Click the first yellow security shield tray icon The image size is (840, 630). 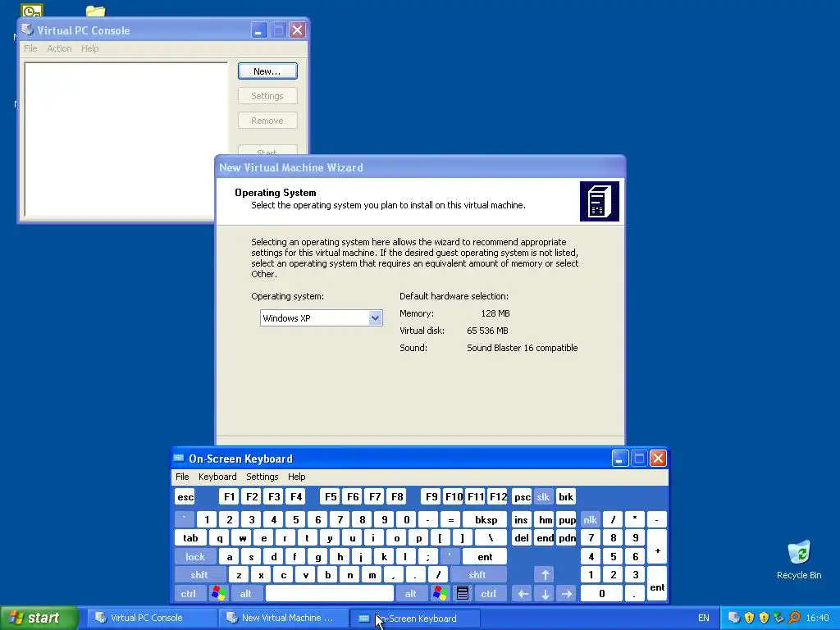tap(750, 618)
